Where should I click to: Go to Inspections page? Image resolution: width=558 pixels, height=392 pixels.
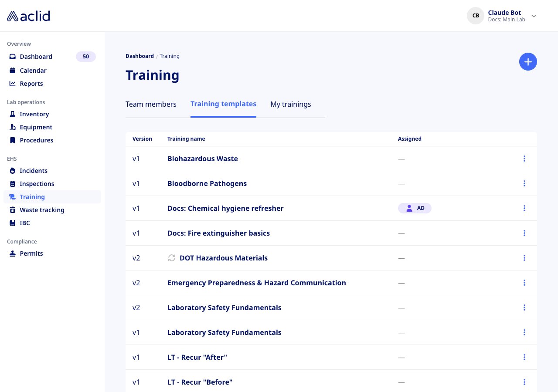[x=52, y=184]
